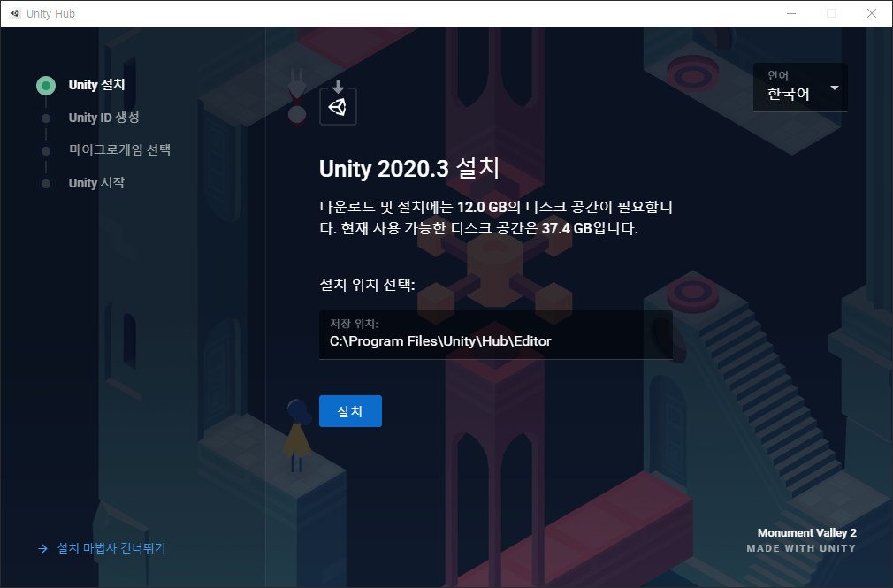Image resolution: width=893 pixels, height=588 pixels.
Task: Minimize the Unity Hub window
Action: pyautogui.click(x=791, y=13)
